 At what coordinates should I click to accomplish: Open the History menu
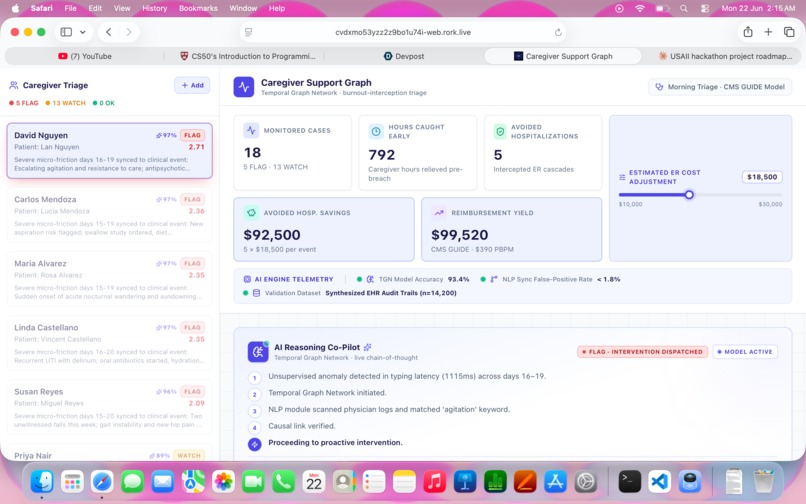[154, 8]
